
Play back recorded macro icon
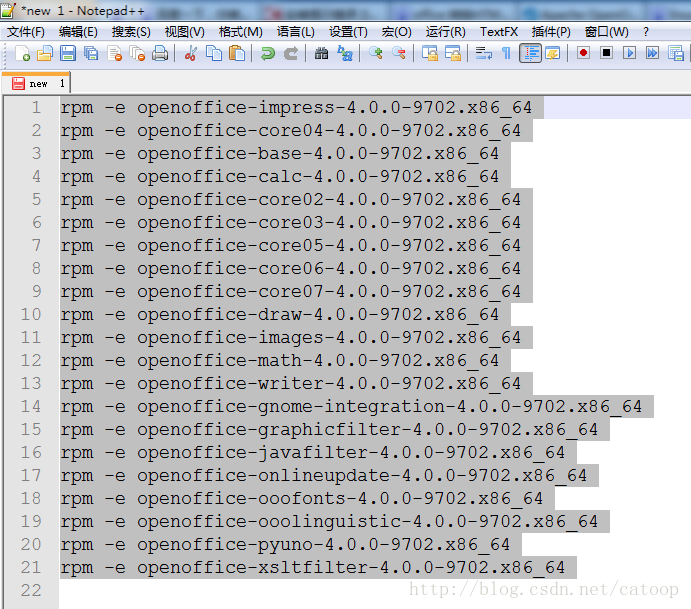(630, 53)
